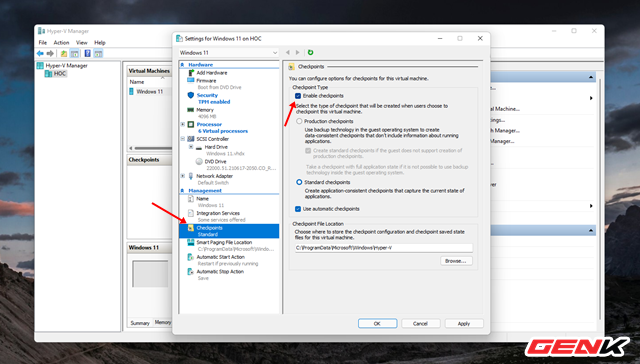Click Windows 11 row in Virtual Machines list

[x=149, y=92]
